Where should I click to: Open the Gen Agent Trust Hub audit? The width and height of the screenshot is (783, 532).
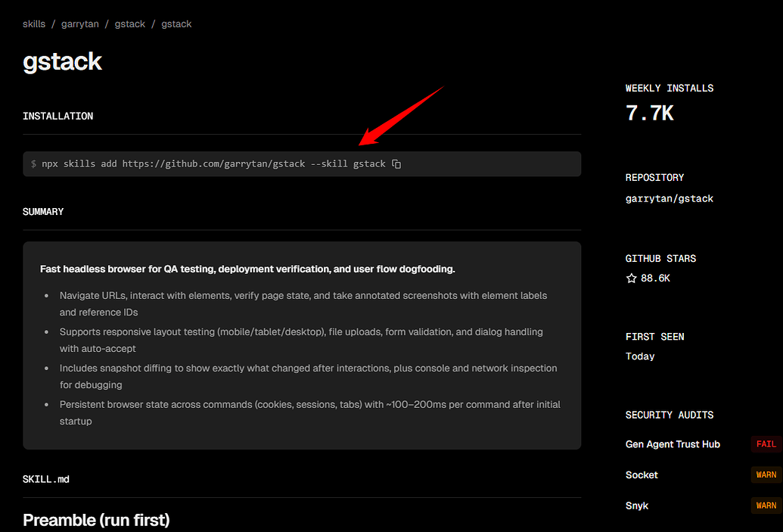click(673, 444)
